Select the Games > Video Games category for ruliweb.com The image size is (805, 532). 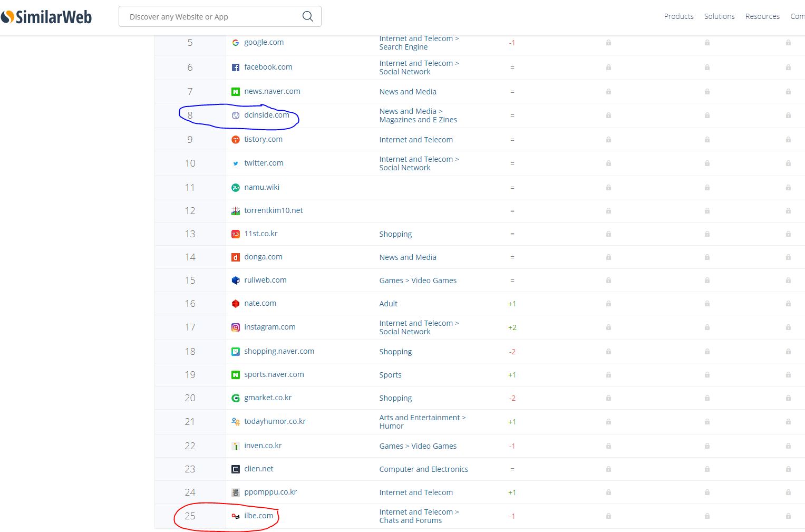point(418,280)
